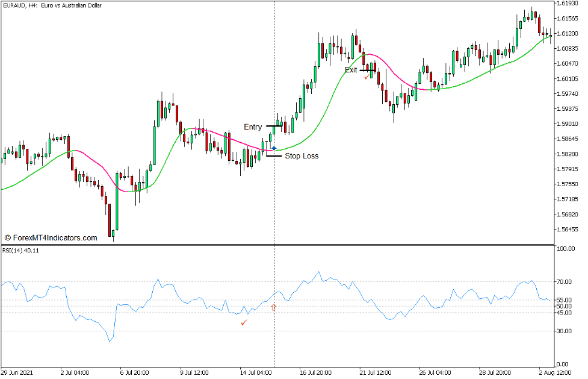588x379 pixels.
Task: Select the Stop Loss label
Action: pyautogui.click(x=302, y=156)
